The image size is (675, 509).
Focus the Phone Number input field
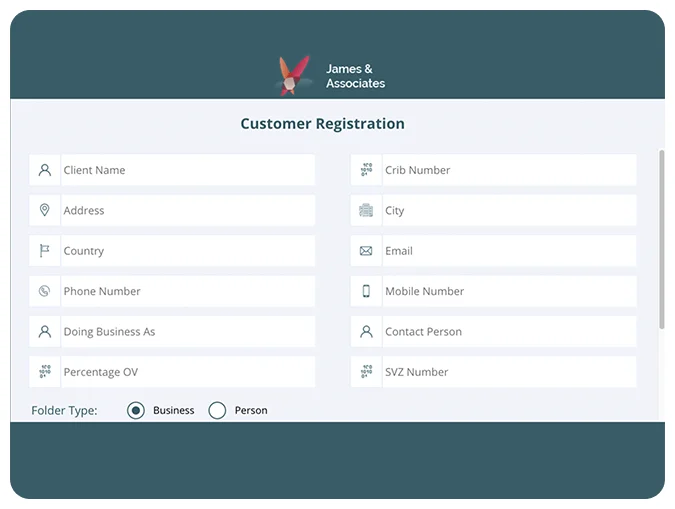click(x=188, y=291)
